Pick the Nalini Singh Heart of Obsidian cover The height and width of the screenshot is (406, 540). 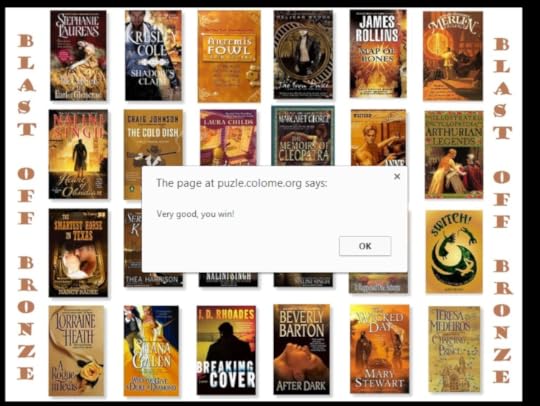pyautogui.click(x=78, y=154)
